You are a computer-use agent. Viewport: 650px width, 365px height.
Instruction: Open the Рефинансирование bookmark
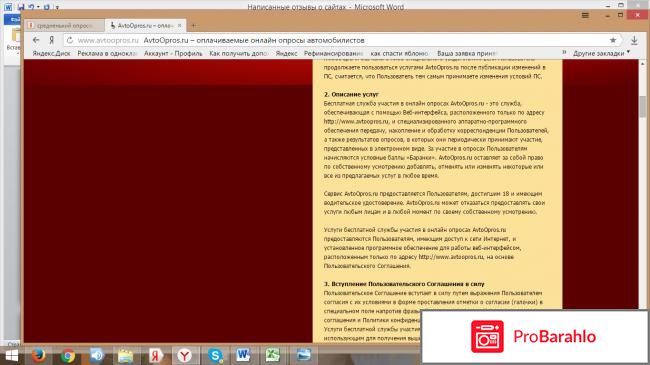point(333,54)
